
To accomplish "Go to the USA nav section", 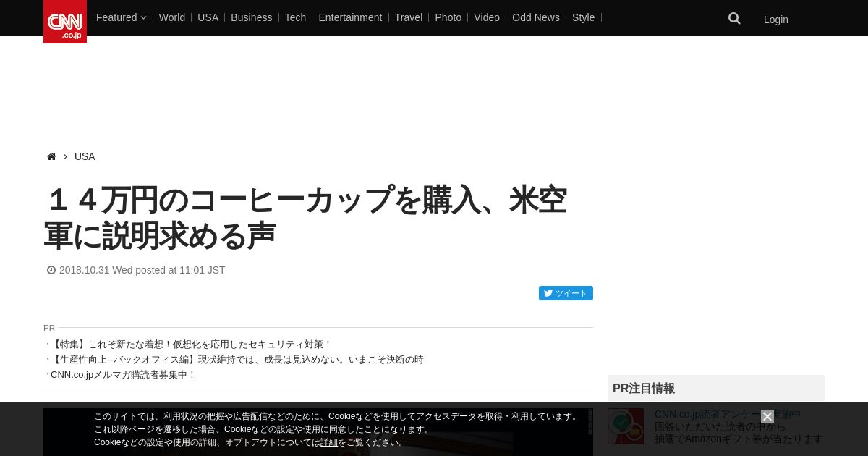I will pyautogui.click(x=208, y=17).
